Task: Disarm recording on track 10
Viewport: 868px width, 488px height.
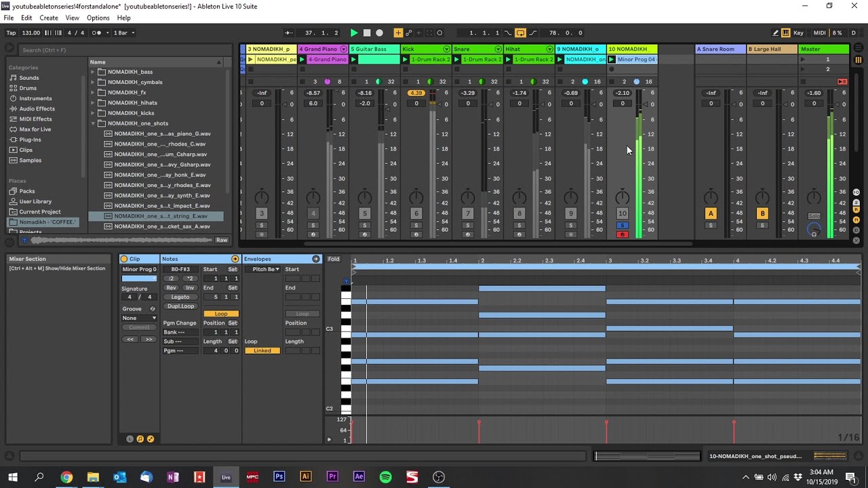Action: [623, 235]
